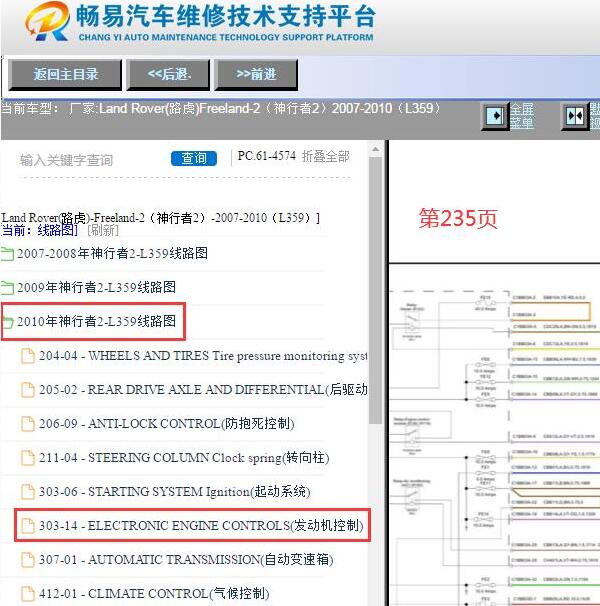The image size is (600, 606).
Task: Open 205-02 REAR DRIVE AXLE AND DIFFERENTIAL
Action: 203,390
